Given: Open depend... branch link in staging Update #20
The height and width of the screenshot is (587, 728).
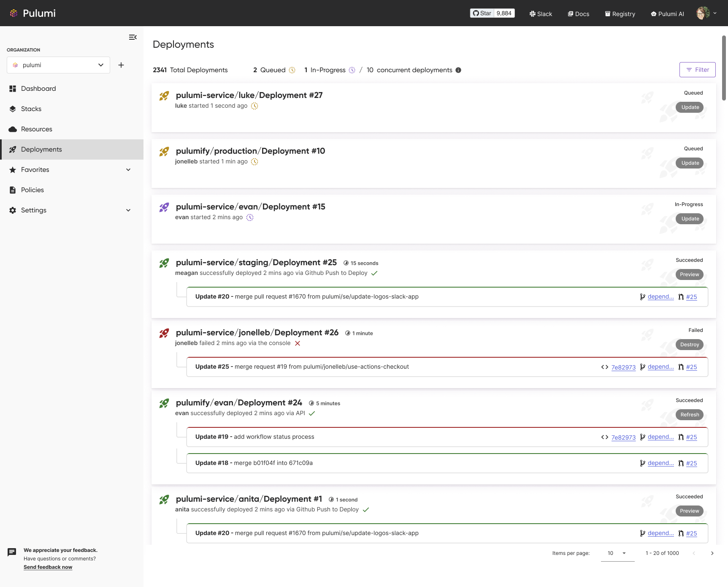Looking at the screenshot, I should [x=661, y=296].
